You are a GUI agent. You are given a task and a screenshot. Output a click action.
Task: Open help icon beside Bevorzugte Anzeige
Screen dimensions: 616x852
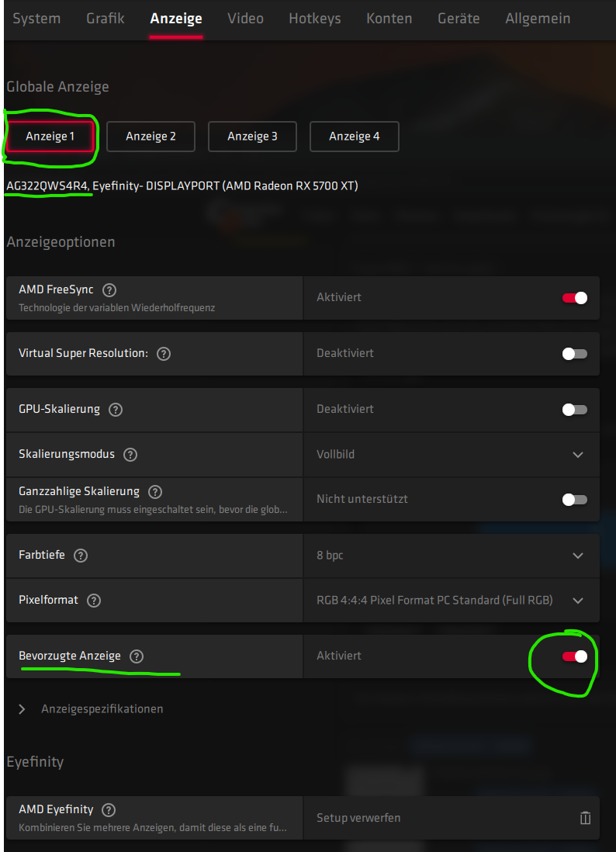coord(137,656)
